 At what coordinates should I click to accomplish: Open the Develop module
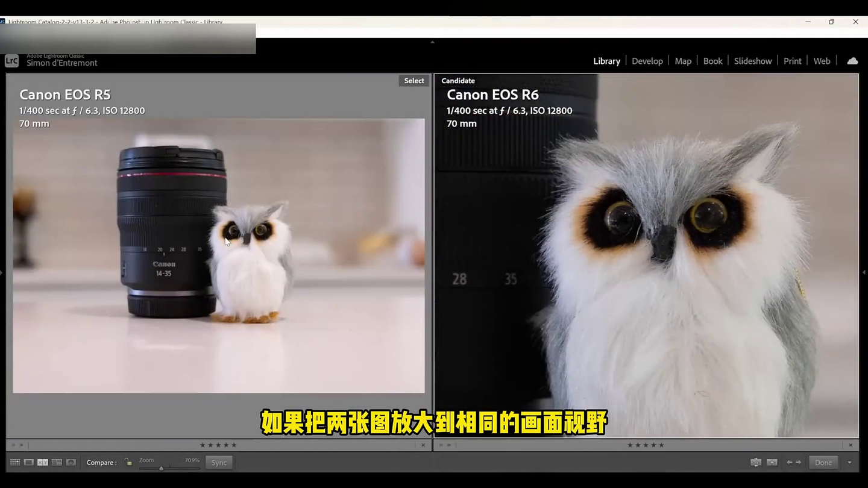click(x=647, y=61)
